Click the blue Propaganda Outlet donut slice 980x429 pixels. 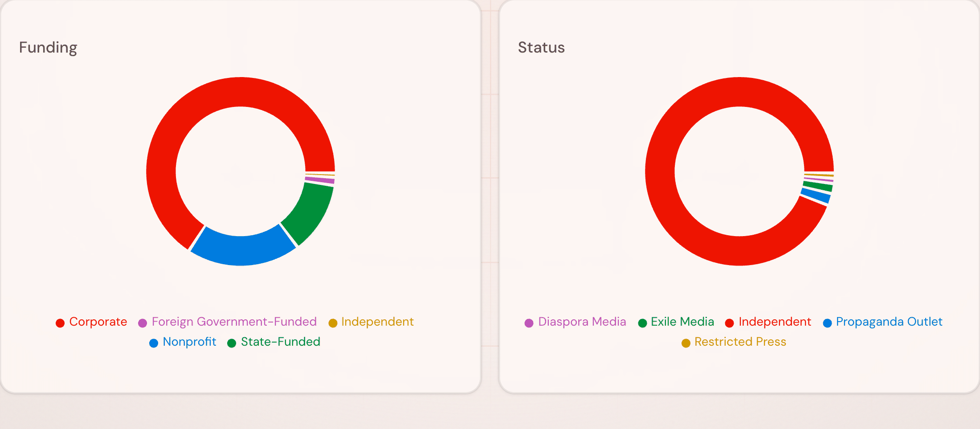tap(816, 196)
